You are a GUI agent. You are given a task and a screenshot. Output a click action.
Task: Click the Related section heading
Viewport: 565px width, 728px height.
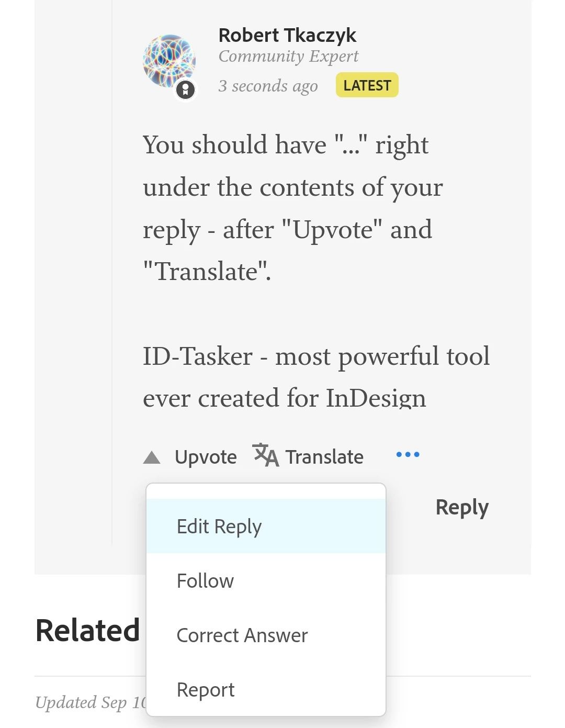(x=88, y=630)
